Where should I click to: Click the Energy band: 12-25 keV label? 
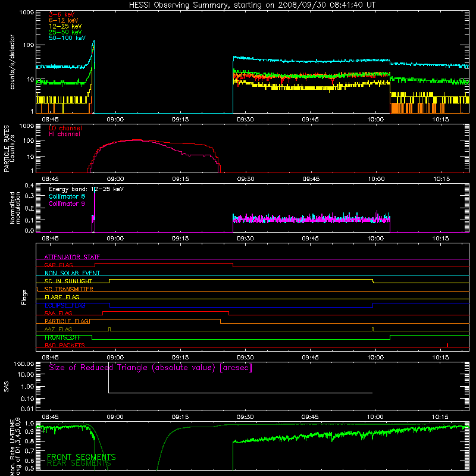(x=86, y=189)
